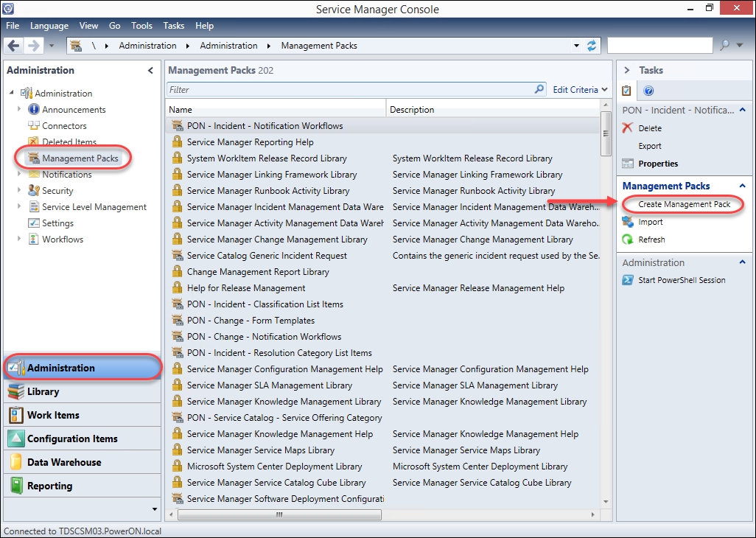Click the Filter input field
The height and width of the screenshot is (538, 756).
[x=357, y=89]
